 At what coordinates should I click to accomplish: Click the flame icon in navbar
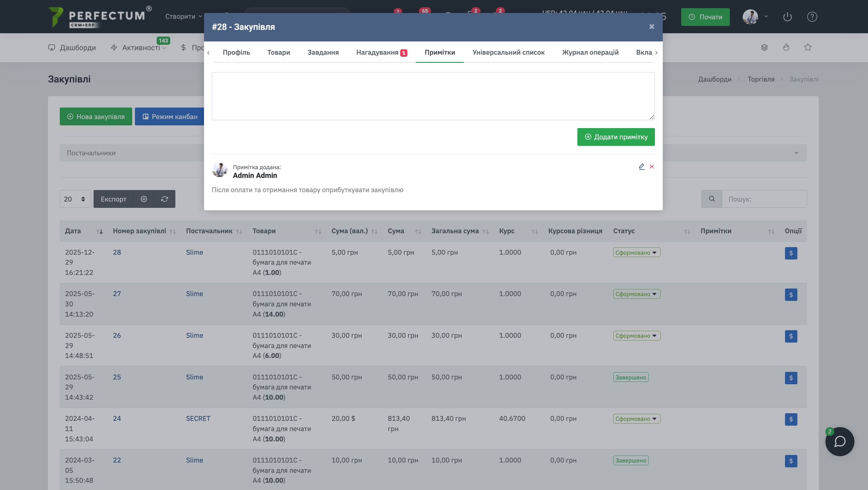pos(786,47)
